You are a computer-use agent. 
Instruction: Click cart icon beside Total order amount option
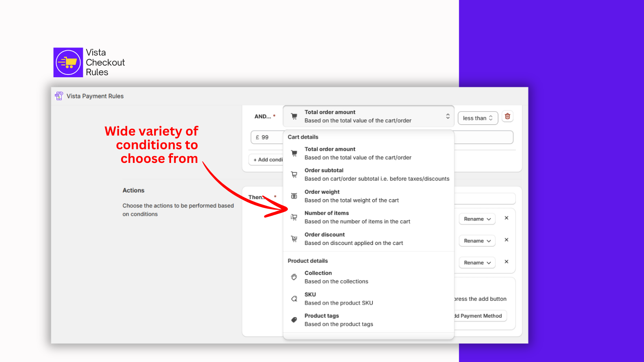pos(294,153)
